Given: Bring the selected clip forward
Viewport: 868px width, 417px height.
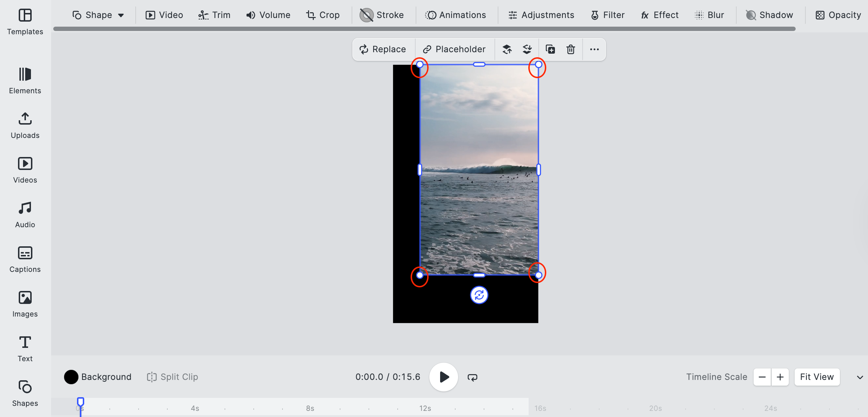Looking at the screenshot, I should [x=507, y=49].
